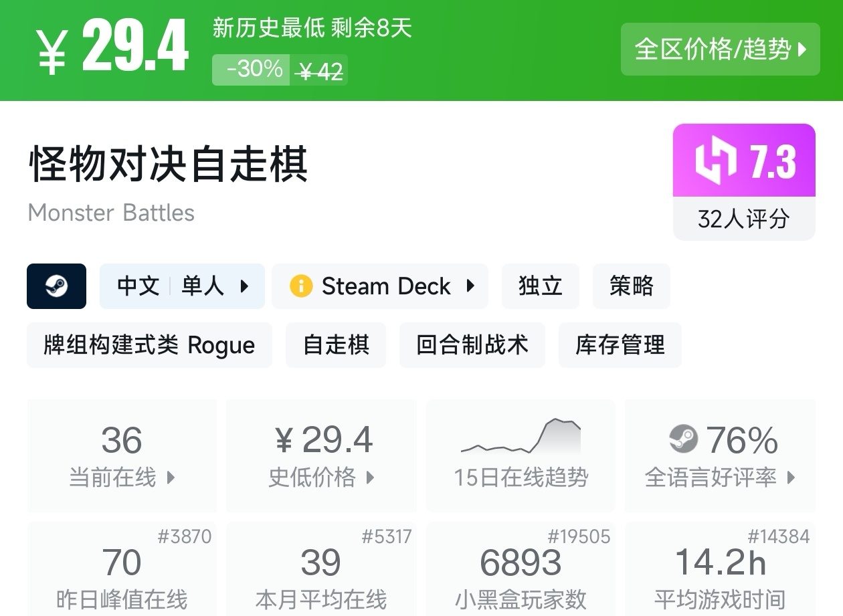The width and height of the screenshot is (843, 616).
Task: Click the Heybox score logo icon
Action: tap(715, 161)
